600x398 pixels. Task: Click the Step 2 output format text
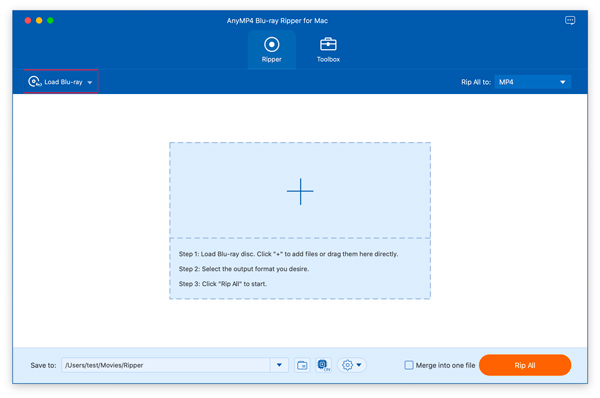pos(244,269)
